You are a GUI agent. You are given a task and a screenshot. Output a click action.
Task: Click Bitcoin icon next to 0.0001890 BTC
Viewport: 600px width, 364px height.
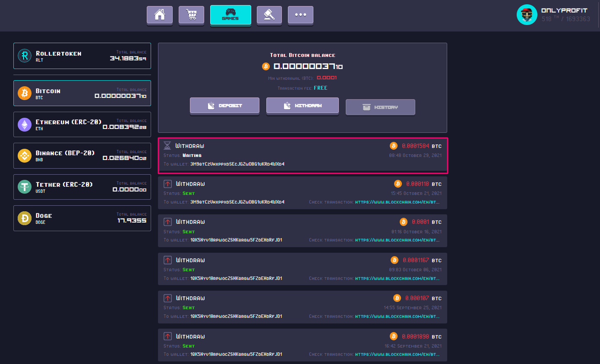393,336
